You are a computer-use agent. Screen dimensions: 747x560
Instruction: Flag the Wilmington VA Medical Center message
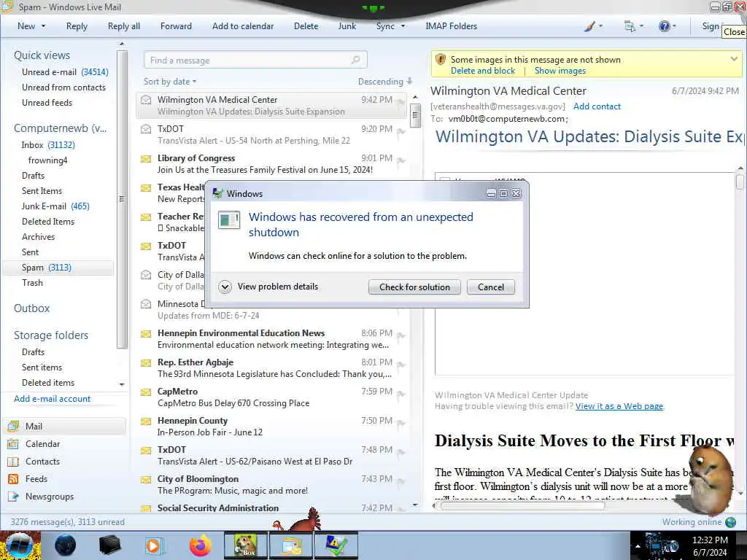point(400,102)
